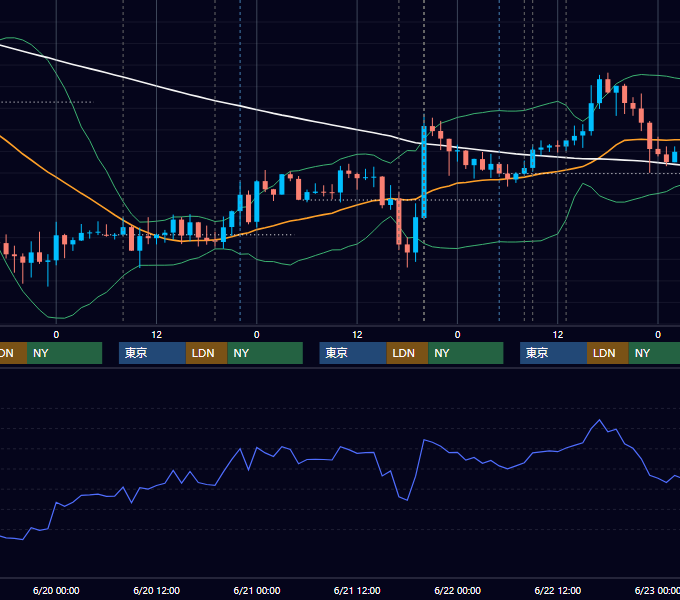Click the hour label '12' for 6/21
680x600 pixels.
[357, 335]
